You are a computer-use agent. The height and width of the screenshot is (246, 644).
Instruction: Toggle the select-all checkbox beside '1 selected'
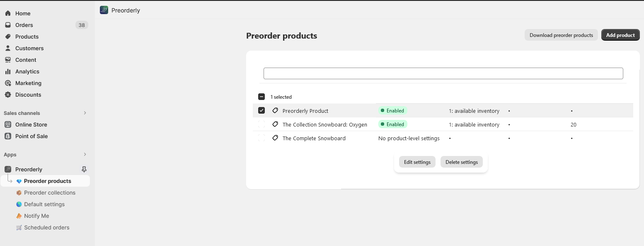click(x=261, y=97)
